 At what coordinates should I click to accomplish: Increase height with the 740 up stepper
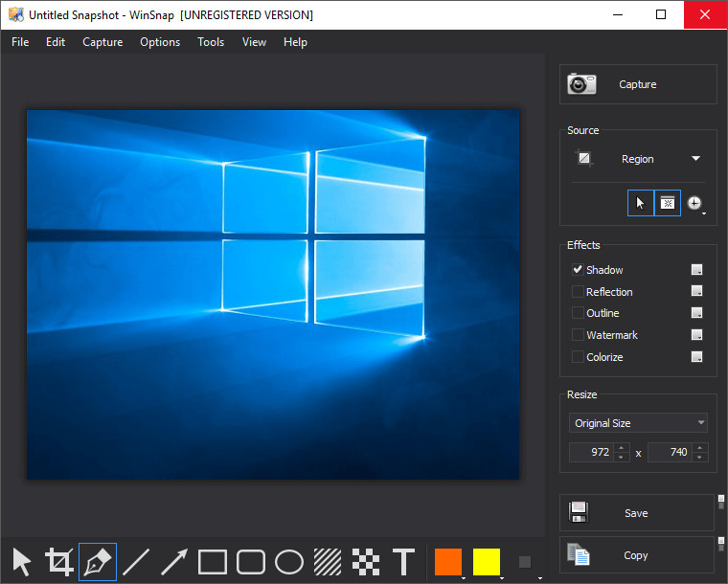tap(699, 447)
